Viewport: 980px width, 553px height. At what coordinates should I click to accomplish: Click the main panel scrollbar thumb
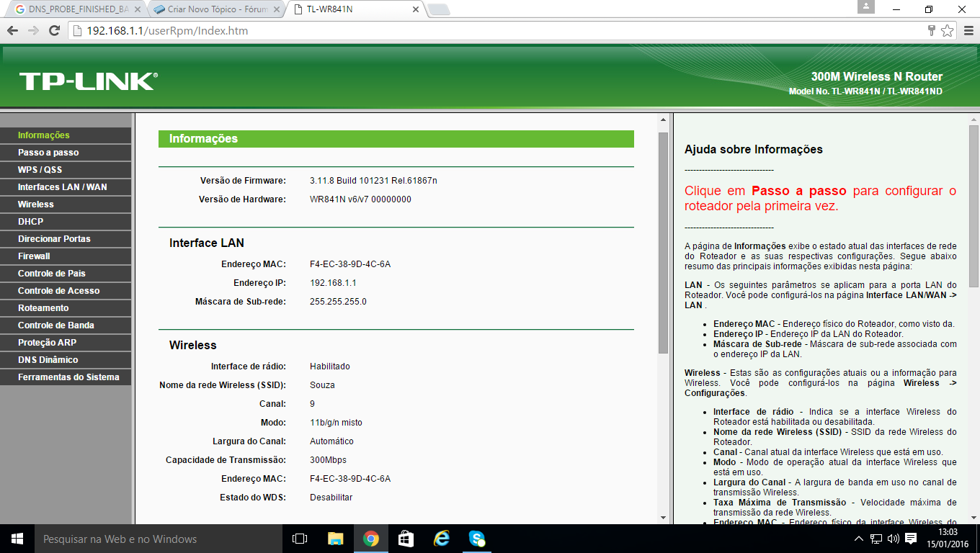(x=664, y=243)
